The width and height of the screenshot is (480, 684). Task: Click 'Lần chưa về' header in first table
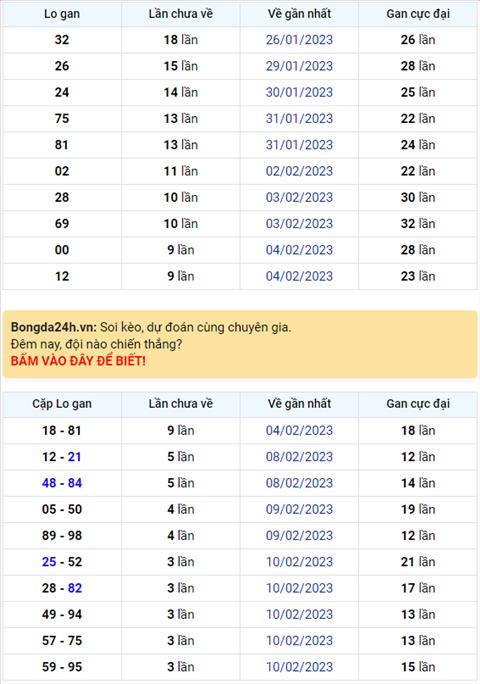181,14
